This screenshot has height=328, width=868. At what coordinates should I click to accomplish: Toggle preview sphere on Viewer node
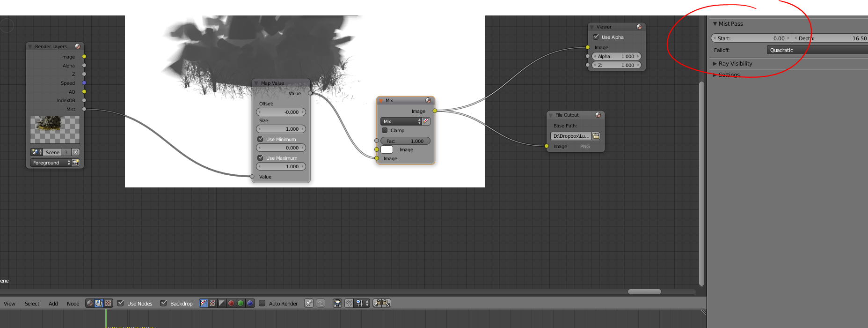639,27
